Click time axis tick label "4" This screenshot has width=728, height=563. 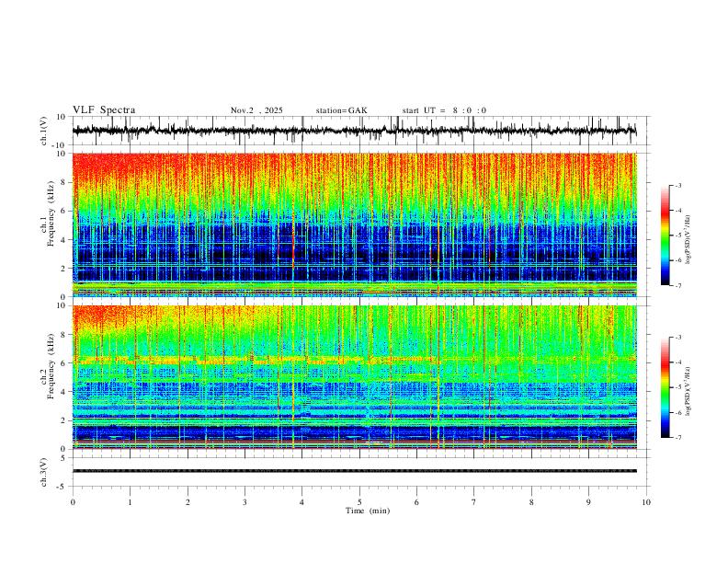pos(302,502)
